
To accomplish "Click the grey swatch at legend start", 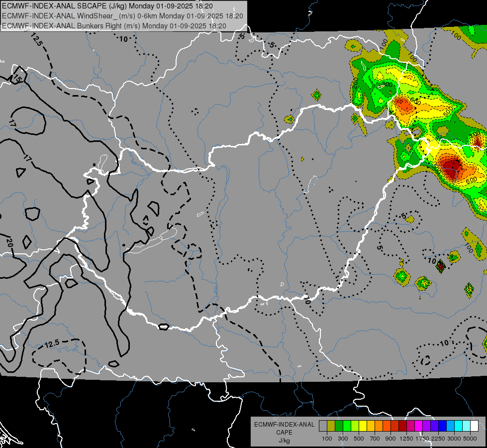I will (x=323, y=426).
